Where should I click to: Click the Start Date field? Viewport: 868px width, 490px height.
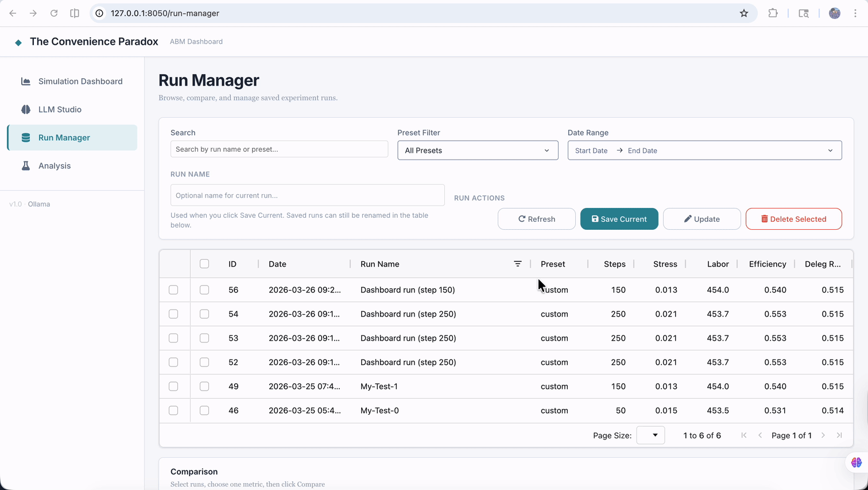coord(591,151)
